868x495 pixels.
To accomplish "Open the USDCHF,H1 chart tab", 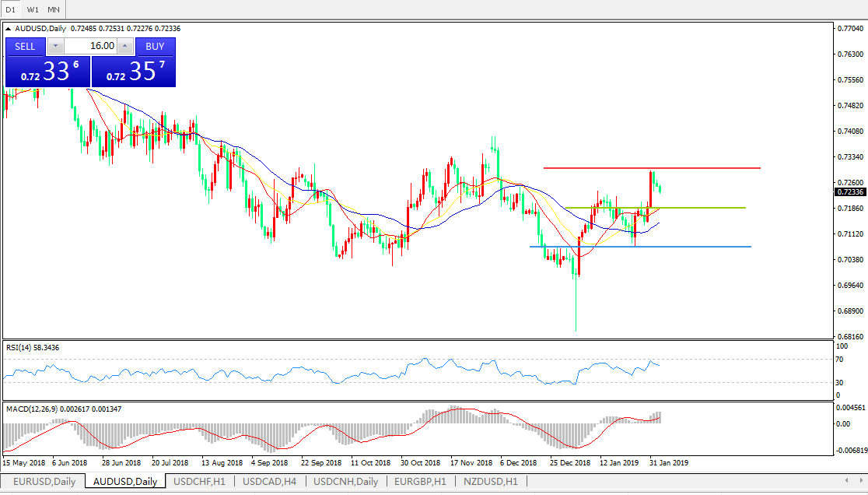I will point(200,482).
